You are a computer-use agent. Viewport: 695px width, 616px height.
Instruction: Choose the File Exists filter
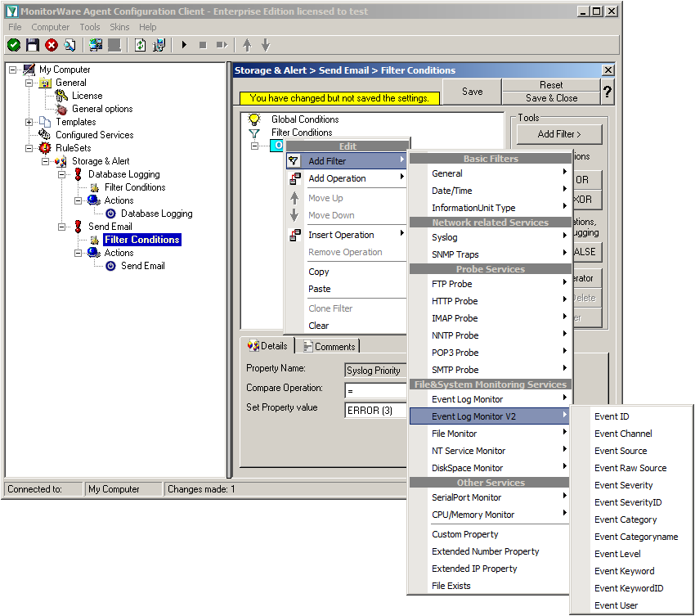coord(491,586)
